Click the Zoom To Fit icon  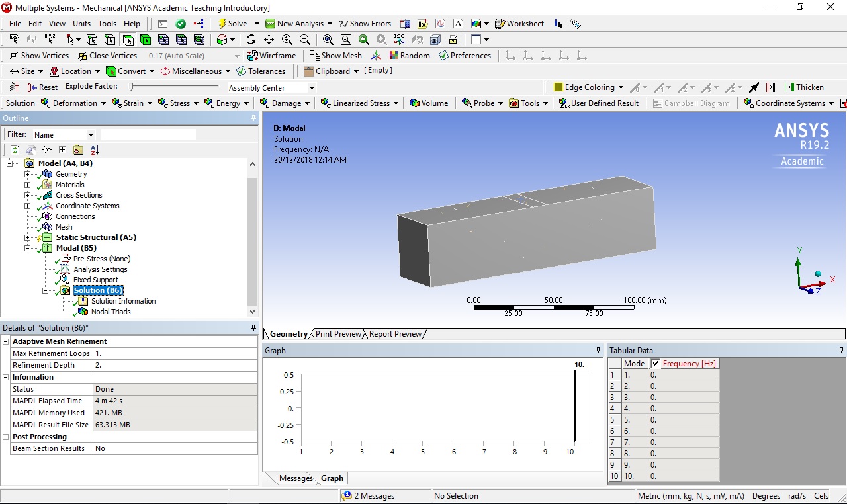328,40
